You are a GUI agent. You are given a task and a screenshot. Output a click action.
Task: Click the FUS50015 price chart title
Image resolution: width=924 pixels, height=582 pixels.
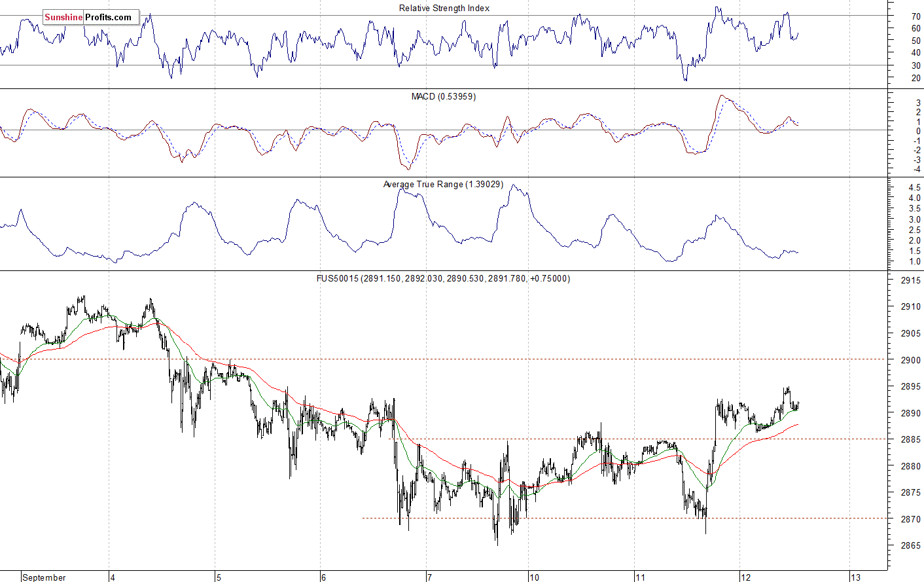click(444, 278)
